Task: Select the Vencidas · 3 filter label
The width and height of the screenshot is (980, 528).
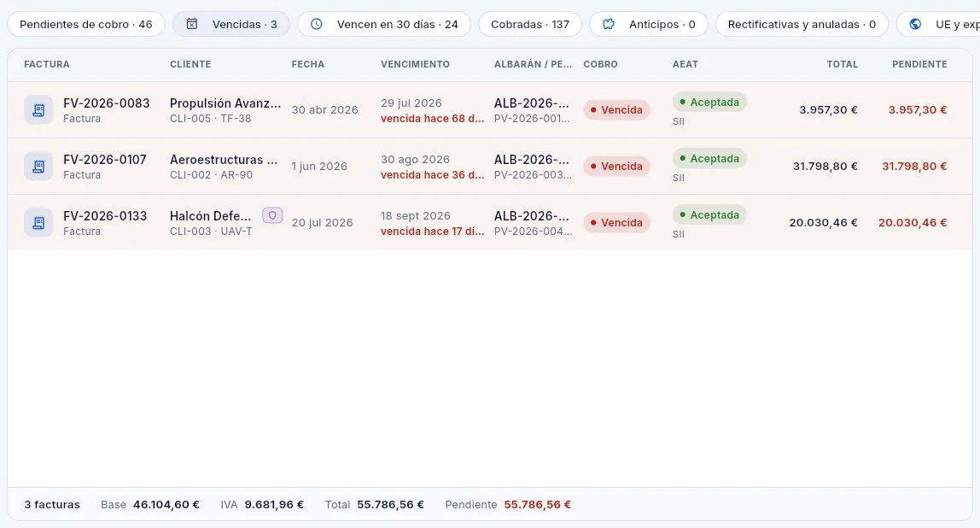Action: (x=244, y=25)
